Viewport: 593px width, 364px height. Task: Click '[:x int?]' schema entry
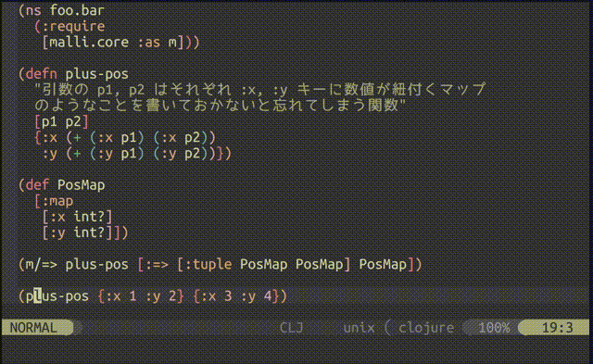click(x=77, y=217)
